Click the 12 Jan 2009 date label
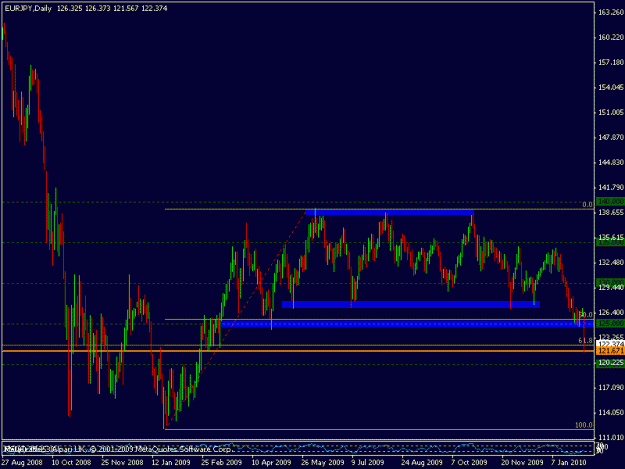This screenshot has height=469, width=625. pos(171,463)
